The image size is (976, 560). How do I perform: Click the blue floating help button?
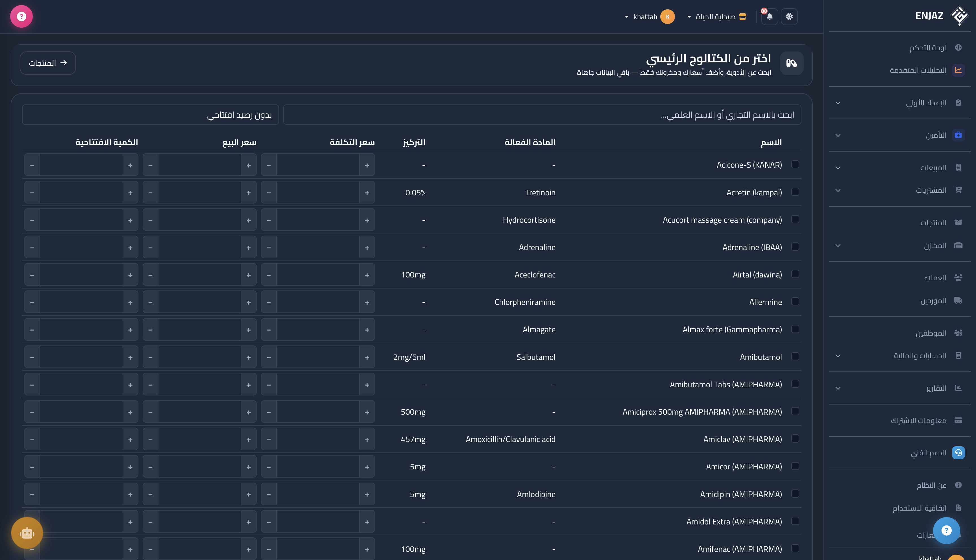946,530
